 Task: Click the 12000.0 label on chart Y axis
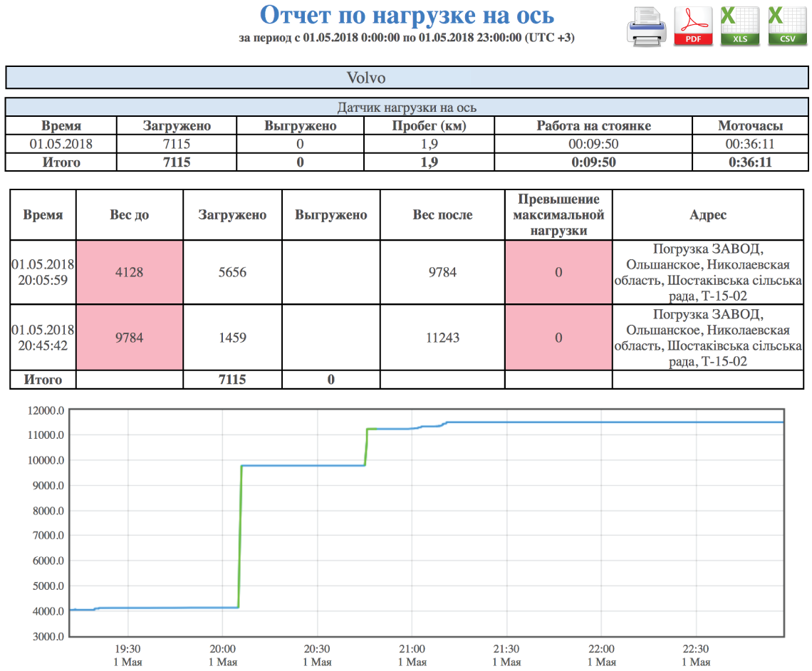[x=46, y=410]
